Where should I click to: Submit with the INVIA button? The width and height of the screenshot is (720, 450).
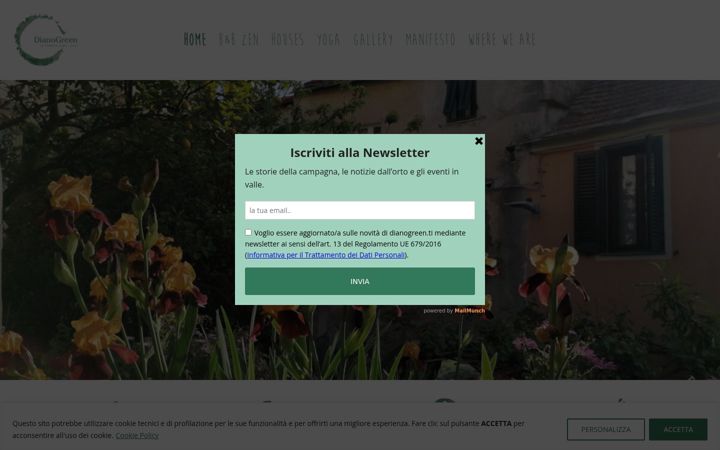tap(360, 281)
